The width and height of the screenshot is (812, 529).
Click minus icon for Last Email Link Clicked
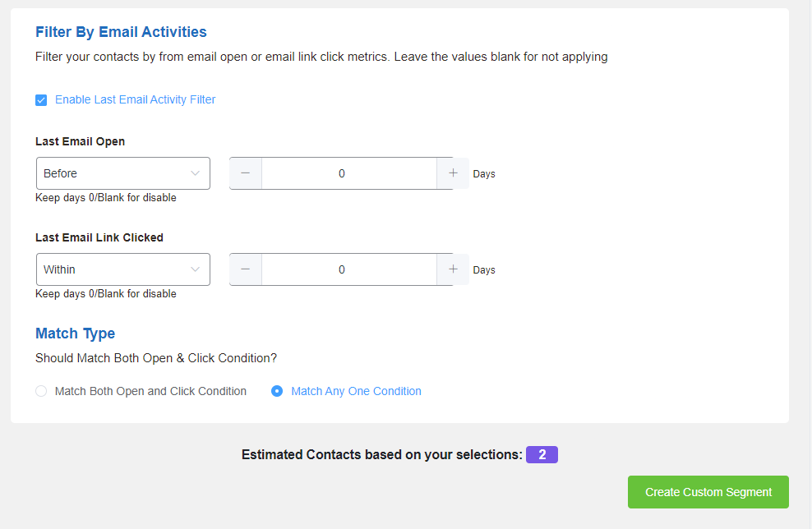246,269
